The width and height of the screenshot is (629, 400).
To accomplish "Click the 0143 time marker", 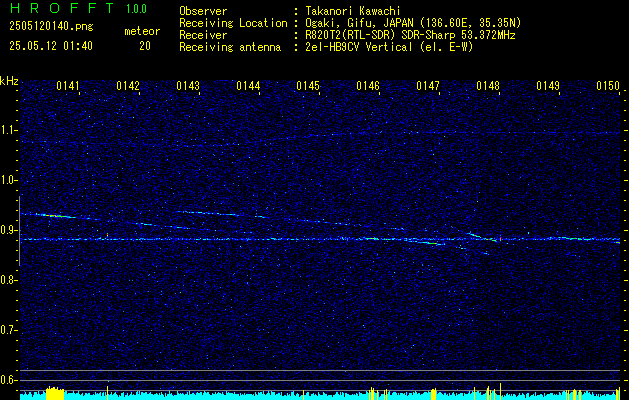I will pyautogui.click(x=188, y=86).
